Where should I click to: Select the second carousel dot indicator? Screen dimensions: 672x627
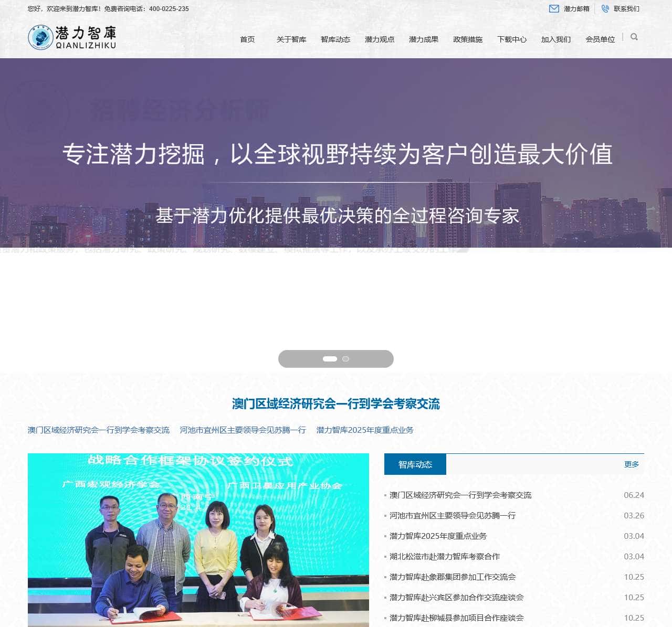pyautogui.click(x=345, y=359)
